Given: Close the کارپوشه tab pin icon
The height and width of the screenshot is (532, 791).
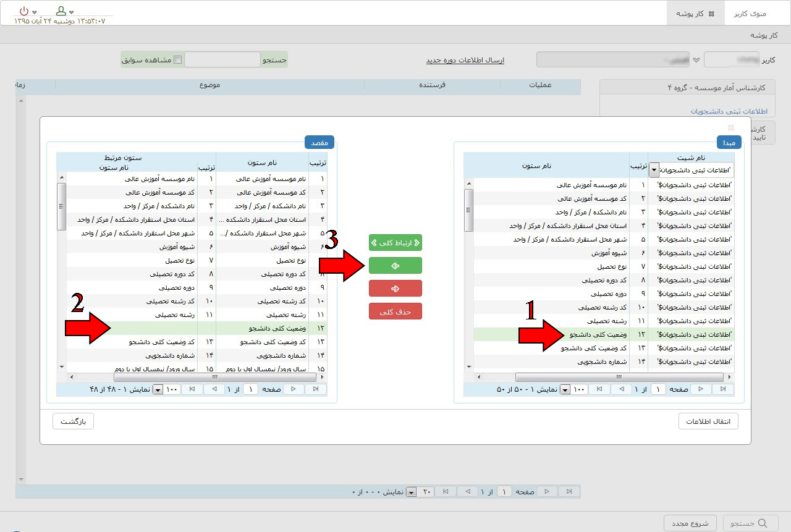Looking at the screenshot, I should (711, 14).
